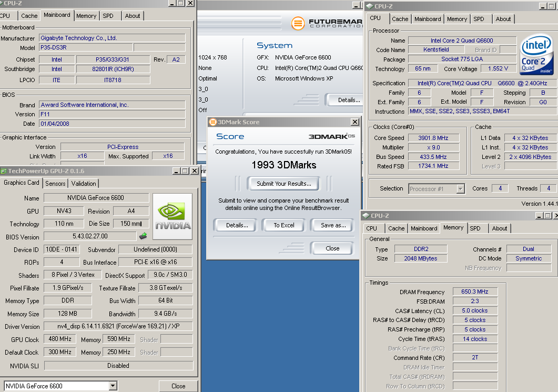Open Memory tab in Mainboard CPU-Z window
This screenshot has height=392, width=558.
[x=86, y=16]
